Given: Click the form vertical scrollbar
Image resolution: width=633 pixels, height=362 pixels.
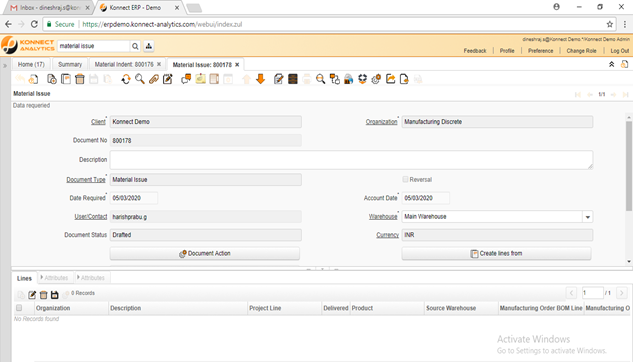Looking at the screenshot, I should coord(629,165).
